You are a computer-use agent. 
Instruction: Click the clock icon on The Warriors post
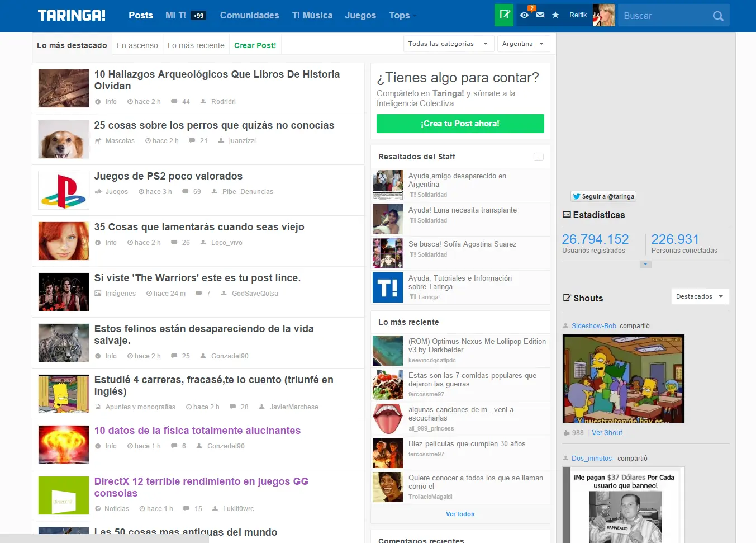click(x=149, y=294)
